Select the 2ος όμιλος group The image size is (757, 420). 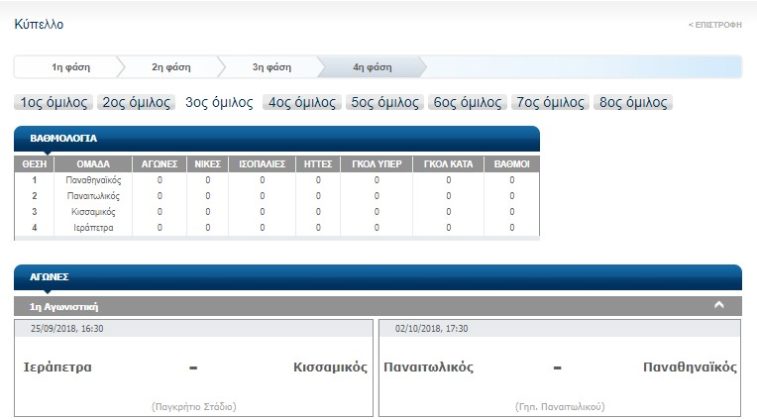tap(137, 102)
